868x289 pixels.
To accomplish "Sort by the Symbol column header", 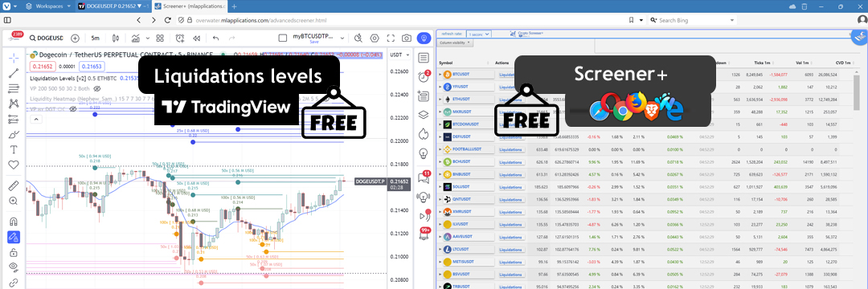I will [x=445, y=63].
